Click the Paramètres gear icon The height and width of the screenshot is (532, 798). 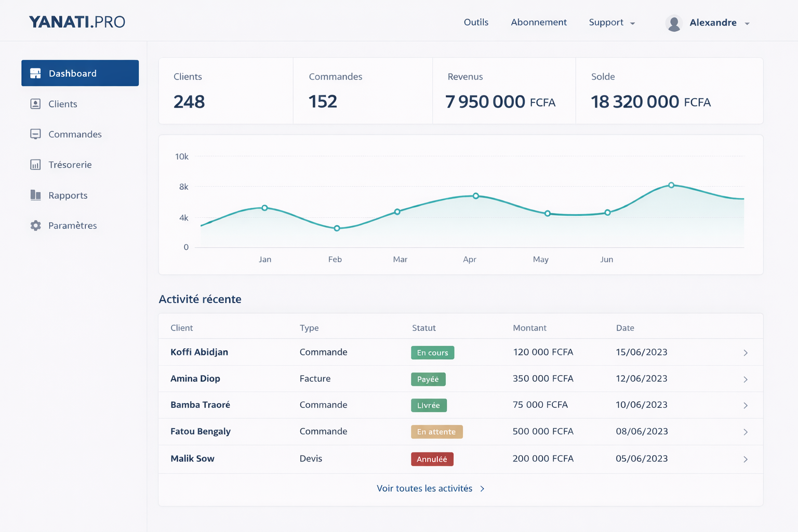tap(35, 225)
